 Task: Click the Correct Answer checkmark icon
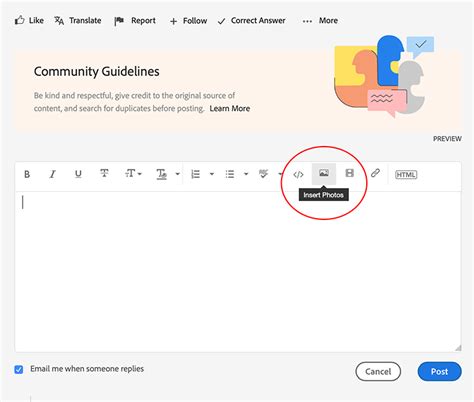tap(221, 22)
